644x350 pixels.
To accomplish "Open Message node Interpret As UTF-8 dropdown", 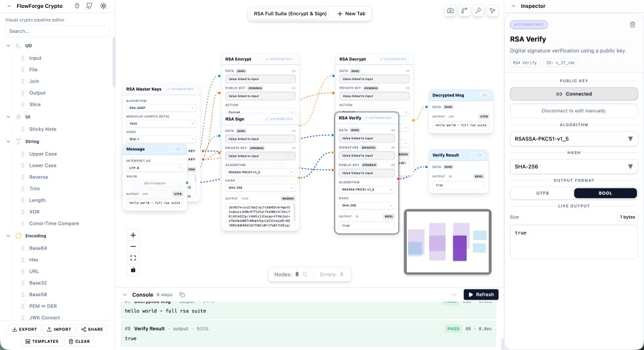I will [154, 168].
